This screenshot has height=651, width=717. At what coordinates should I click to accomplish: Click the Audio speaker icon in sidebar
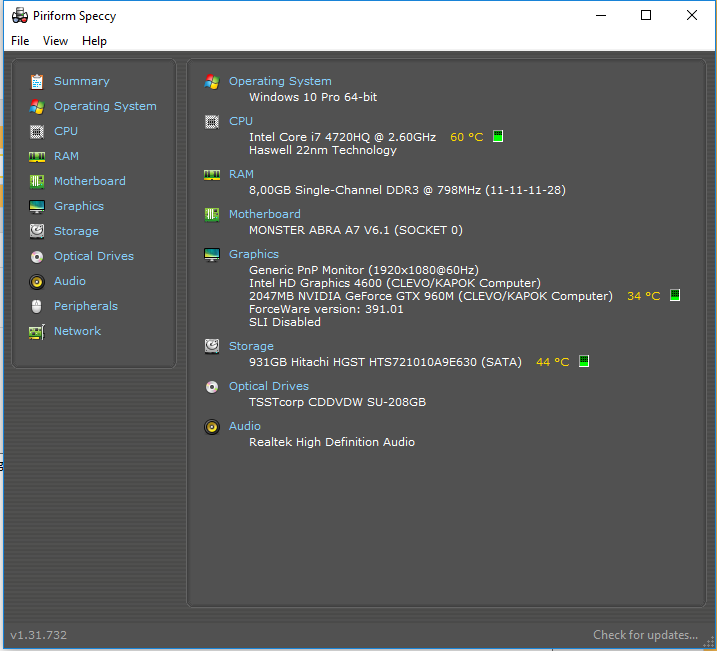pyautogui.click(x=37, y=282)
